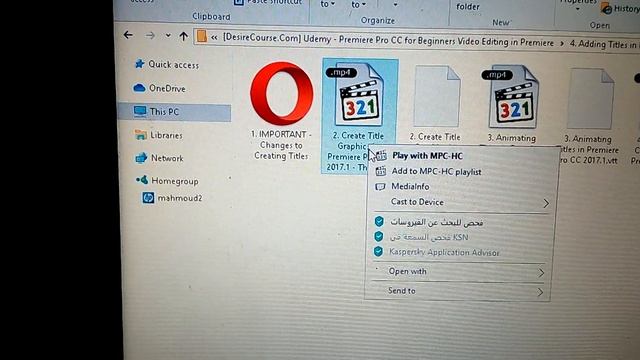Go back with the left arrow

click(128, 35)
